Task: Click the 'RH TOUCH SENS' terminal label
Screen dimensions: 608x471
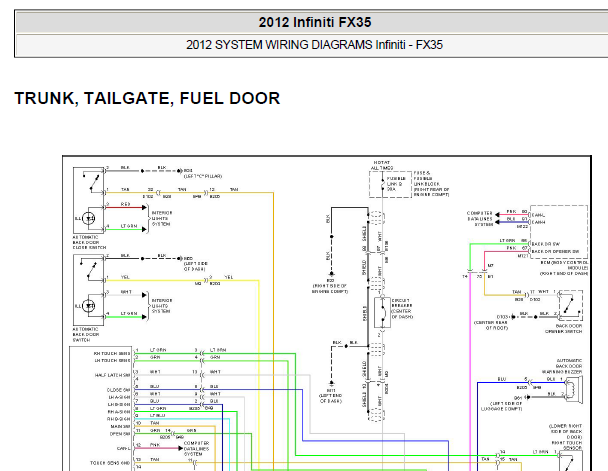Action: [112, 353]
